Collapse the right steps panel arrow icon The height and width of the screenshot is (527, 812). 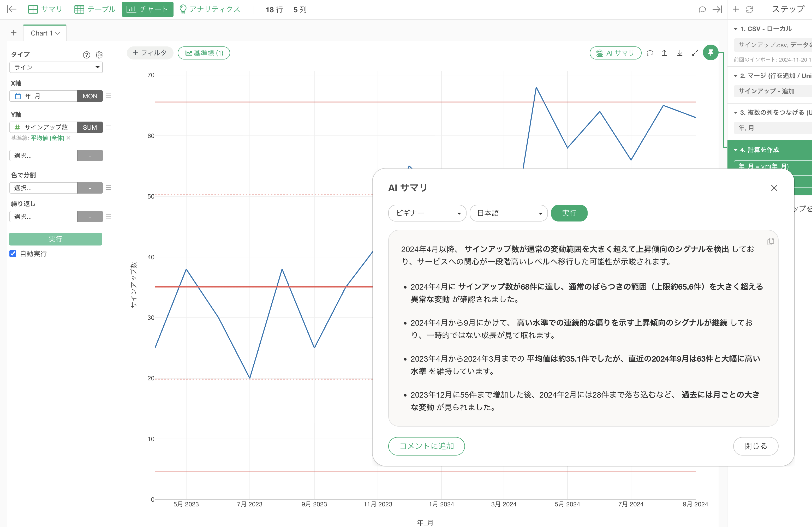pyautogui.click(x=718, y=9)
